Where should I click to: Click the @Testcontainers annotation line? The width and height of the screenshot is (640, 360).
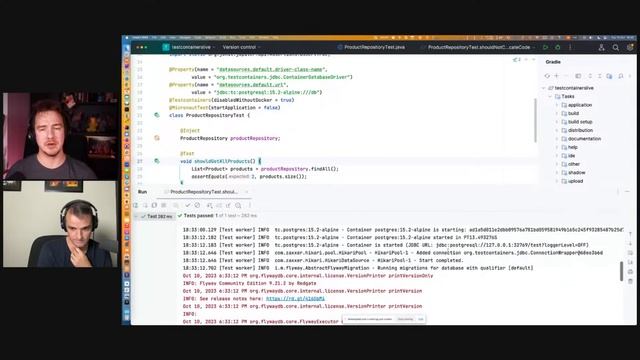(x=231, y=100)
